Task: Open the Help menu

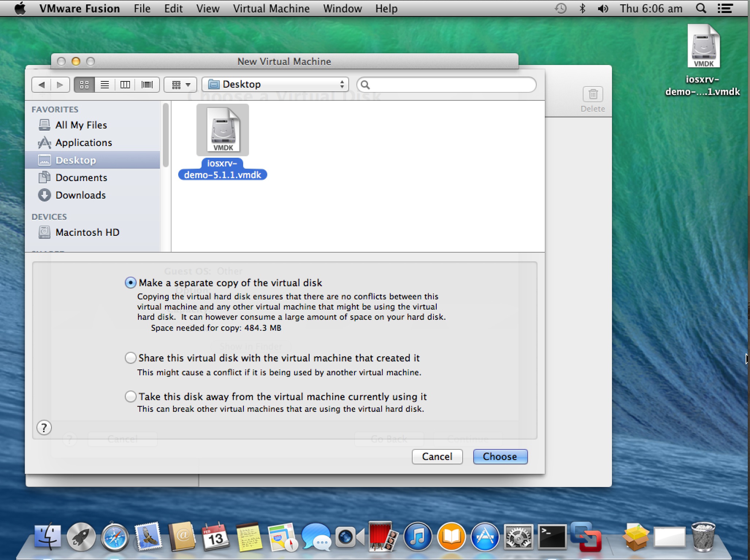Action: click(x=386, y=8)
